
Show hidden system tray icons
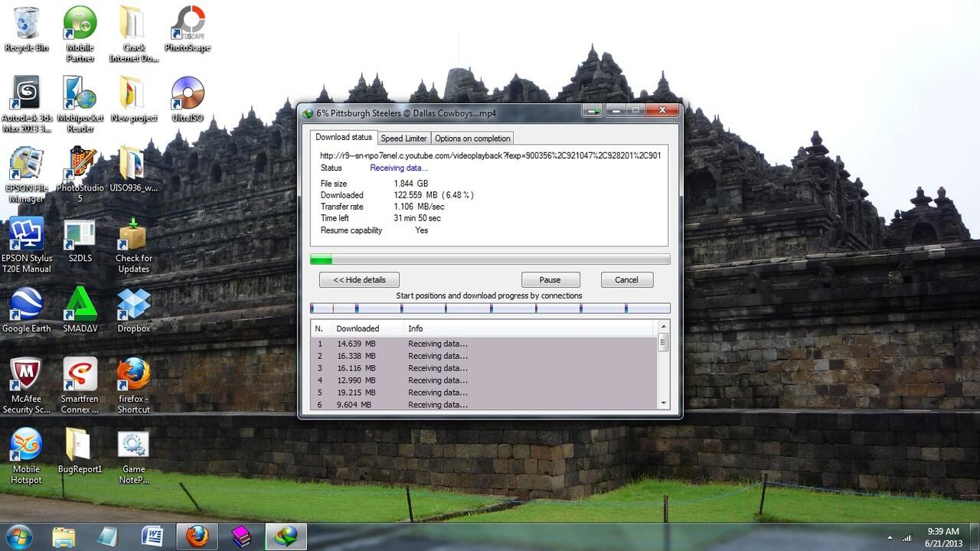[890, 537]
